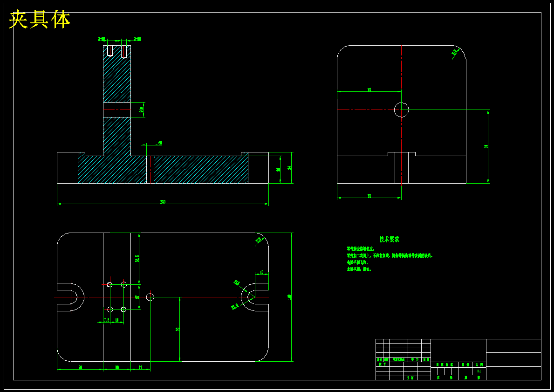This screenshot has width=554, height=392.
Task: Click the "R15" corner radius in the side view
Action: click(x=454, y=52)
